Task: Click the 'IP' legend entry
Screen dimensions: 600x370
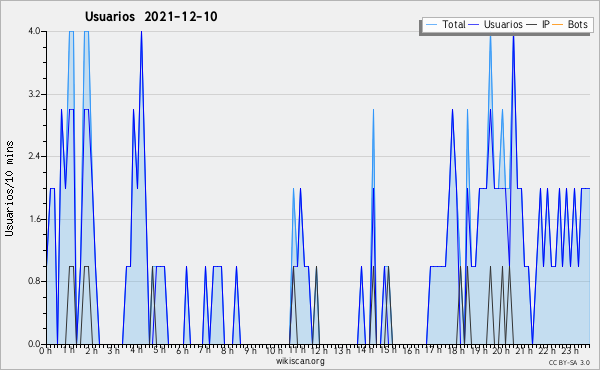Action: (x=538, y=24)
